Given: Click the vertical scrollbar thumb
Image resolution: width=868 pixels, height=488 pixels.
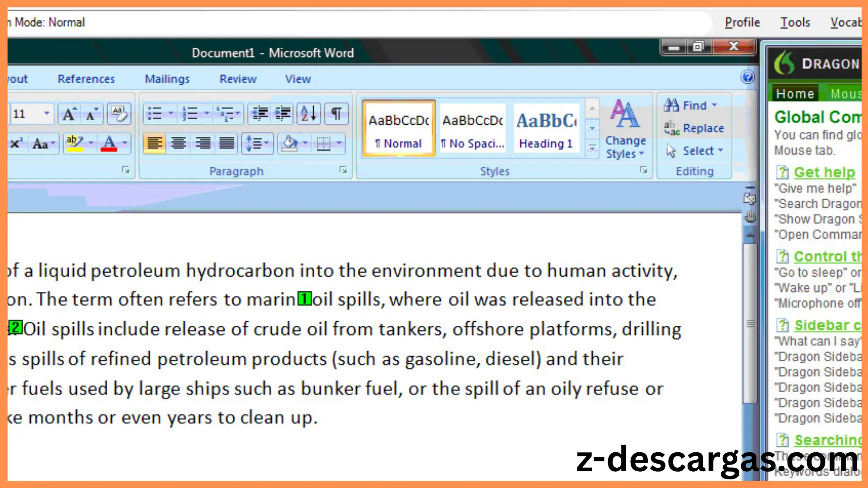Looking at the screenshot, I should point(750,324).
